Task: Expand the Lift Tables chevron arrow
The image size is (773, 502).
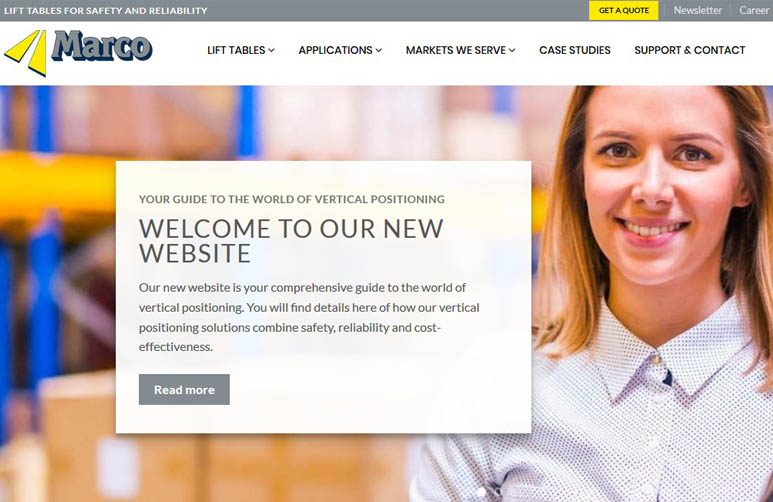Action: coord(271,50)
